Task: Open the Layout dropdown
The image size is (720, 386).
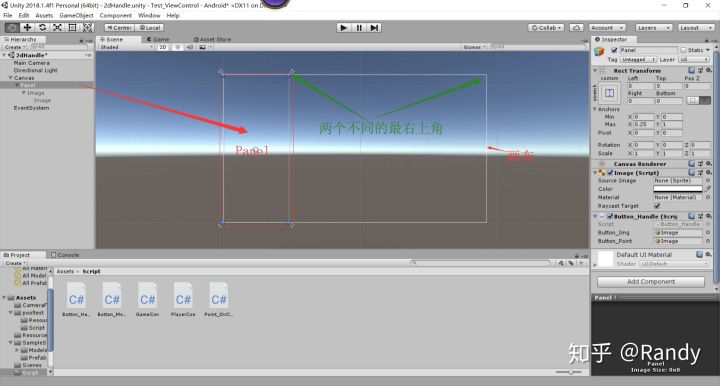Action: [696, 28]
